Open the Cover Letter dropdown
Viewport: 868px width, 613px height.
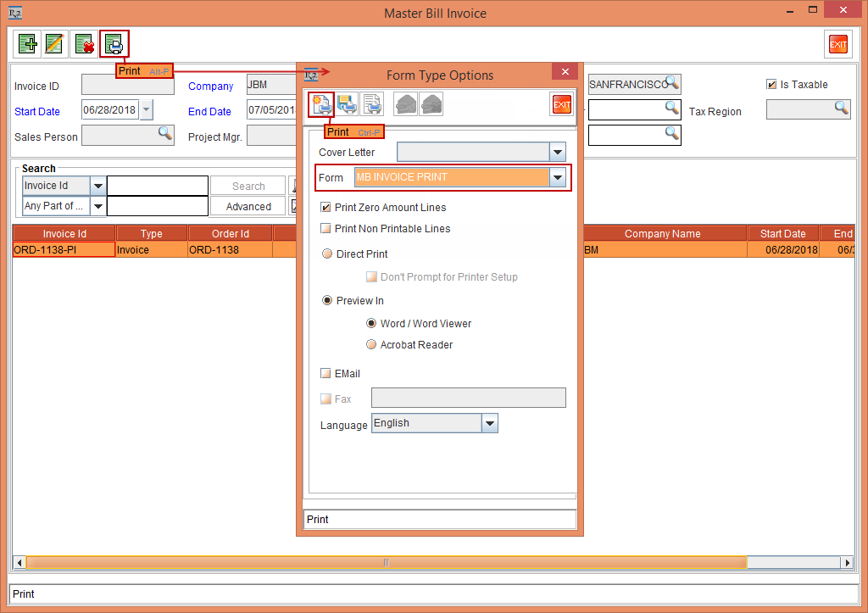tap(557, 152)
